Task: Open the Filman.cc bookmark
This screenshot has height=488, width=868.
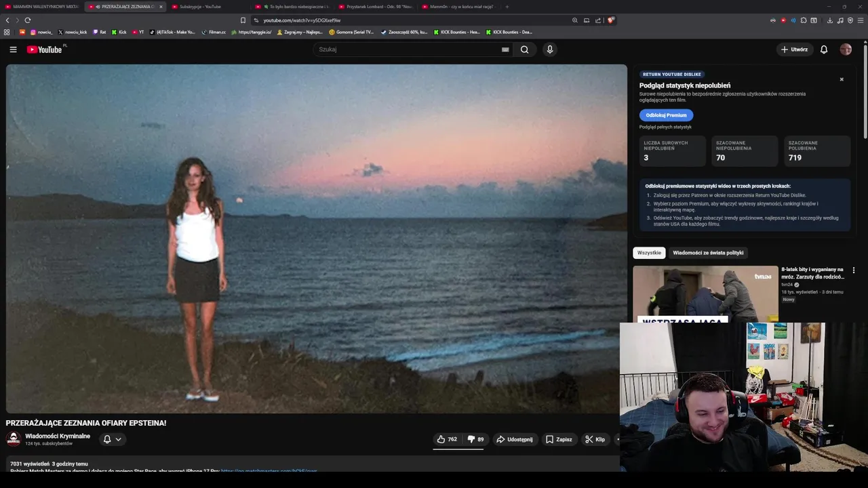Action: (214, 32)
